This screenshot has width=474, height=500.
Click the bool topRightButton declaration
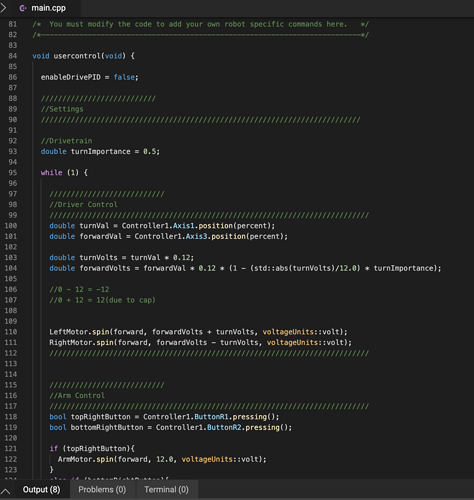(164, 417)
